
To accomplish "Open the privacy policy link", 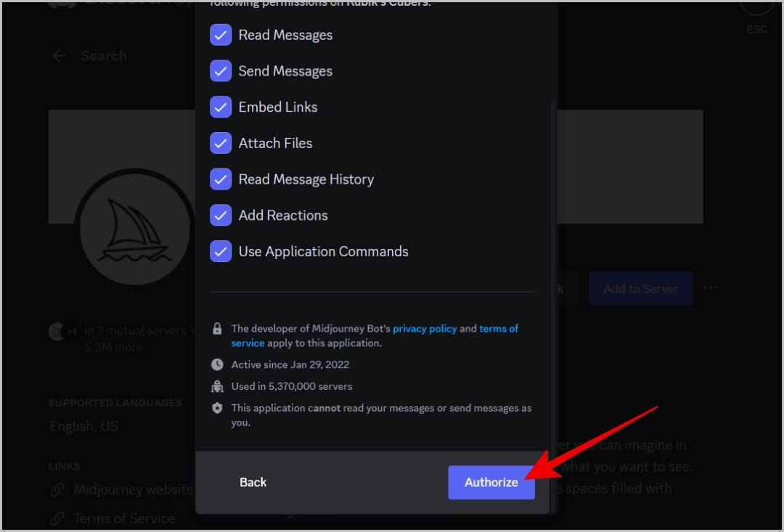I will pyautogui.click(x=425, y=329).
